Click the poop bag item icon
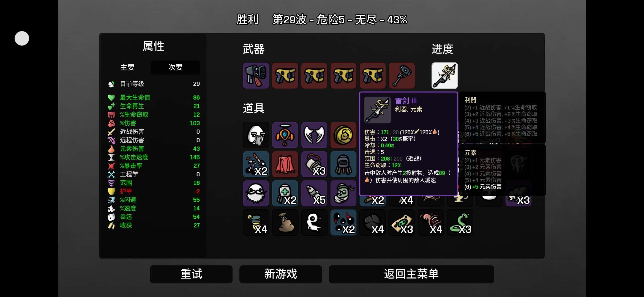Viewport: 644px width, 297px height. pos(285,222)
